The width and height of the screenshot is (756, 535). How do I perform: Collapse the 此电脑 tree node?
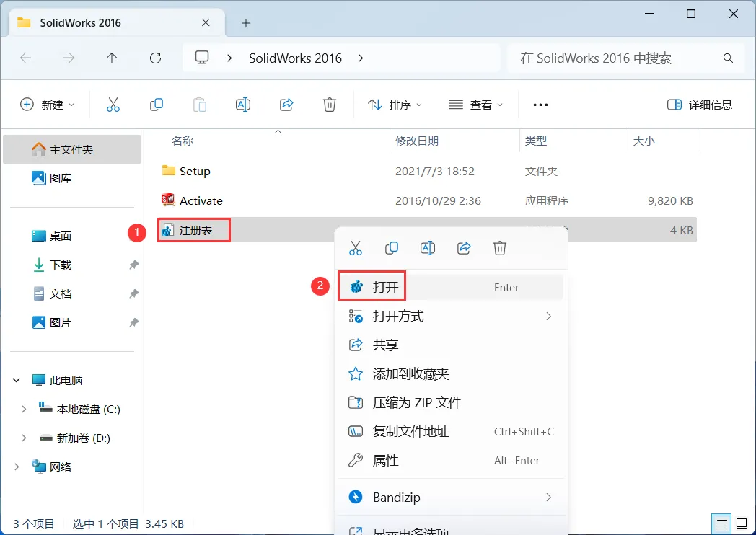17,380
